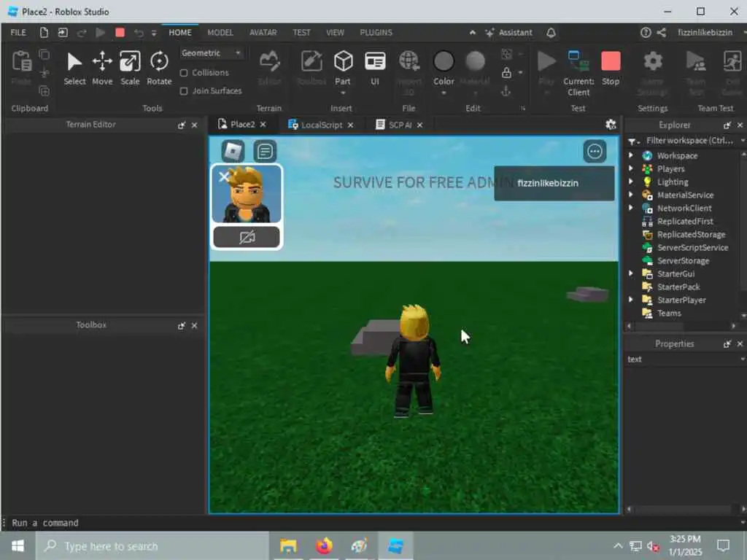The image size is (747, 560).
Task: Open notifications bell
Action: [551, 32]
